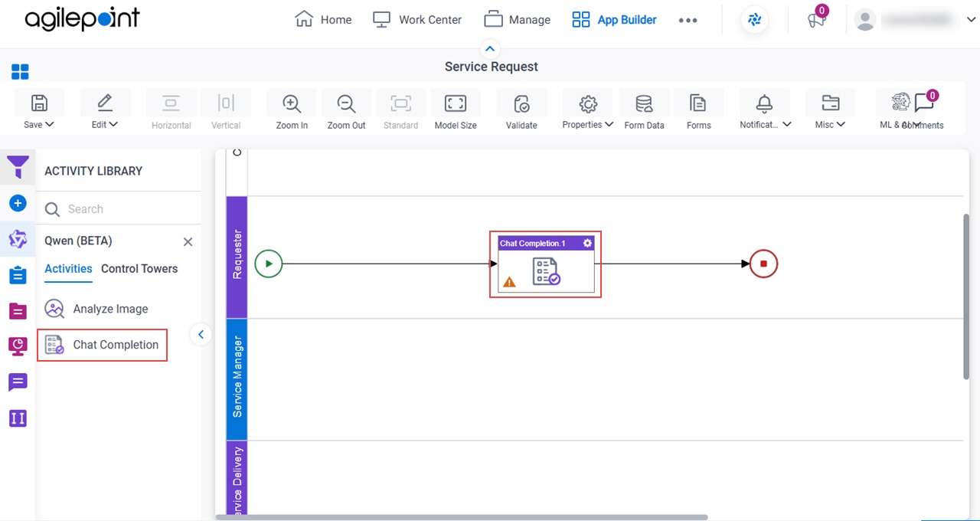Click the blue plus sidebar icon
980x521 pixels.
click(18, 203)
